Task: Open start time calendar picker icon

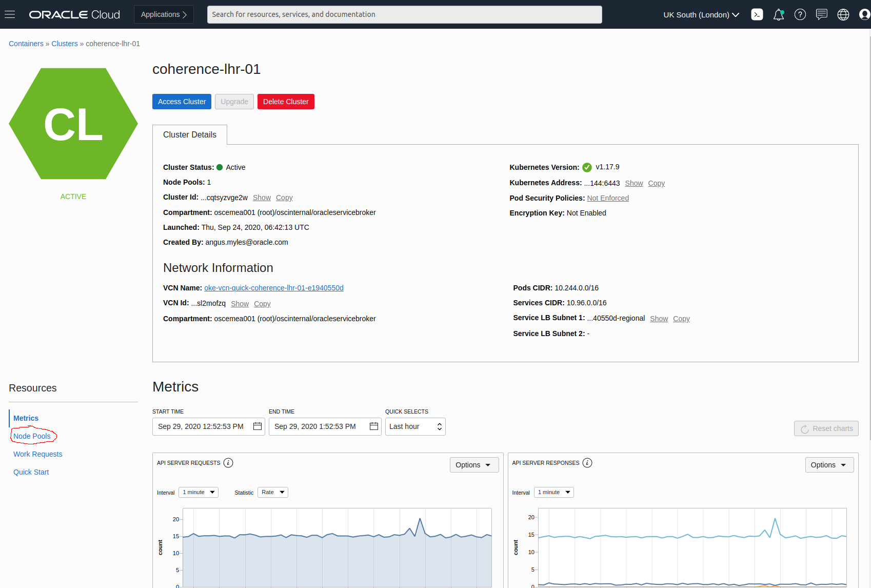Action: coord(258,426)
